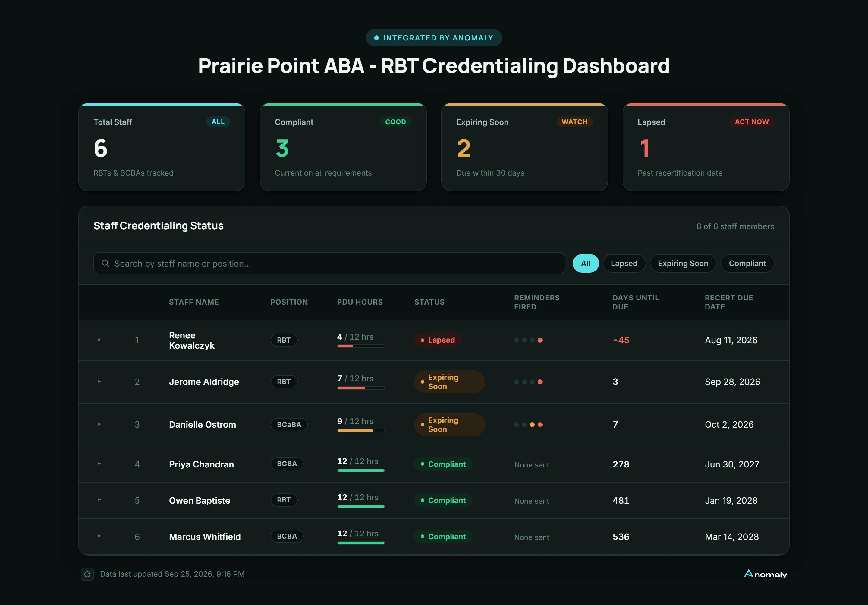
Task: Focus the staff search field
Action: click(x=329, y=263)
